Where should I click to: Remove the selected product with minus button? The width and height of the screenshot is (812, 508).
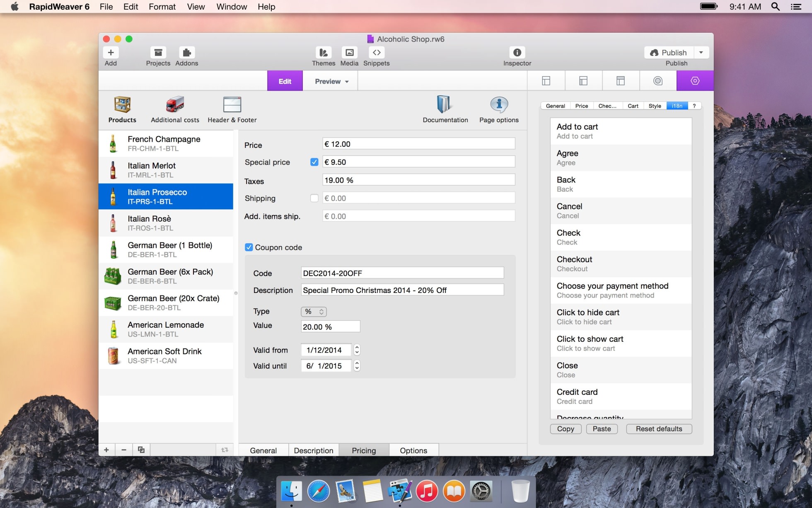click(x=124, y=450)
